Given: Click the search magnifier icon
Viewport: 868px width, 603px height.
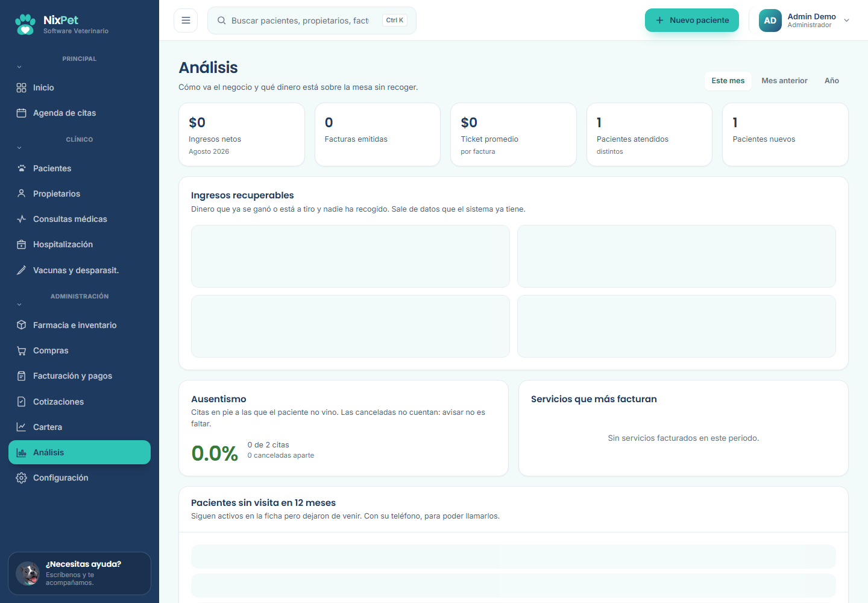Looking at the screenshot, I should 222,21.
